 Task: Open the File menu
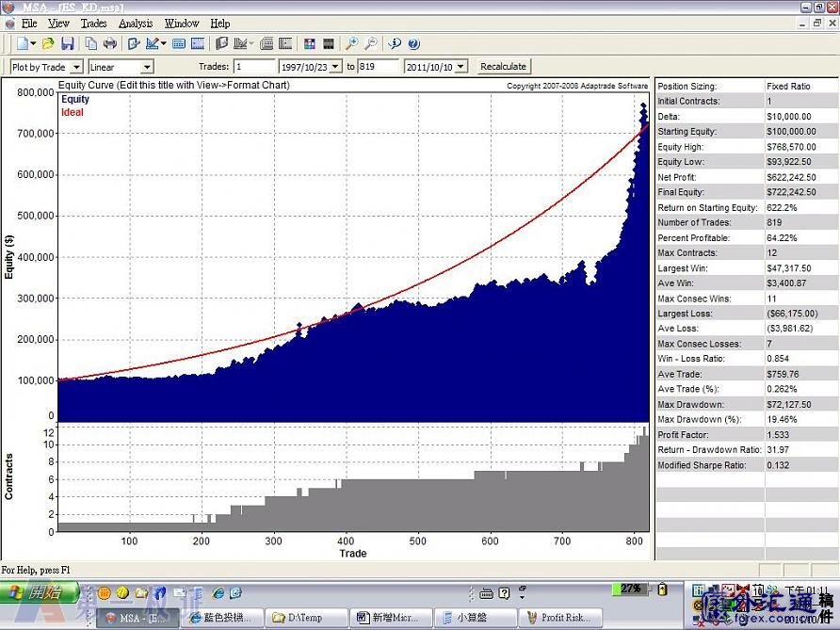point(29,23)
